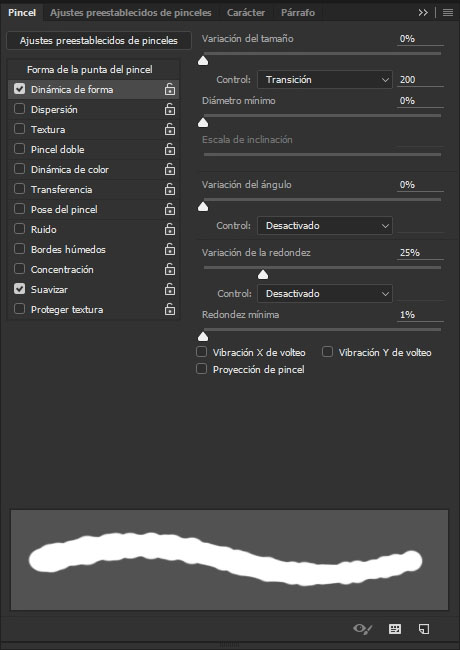Open the panel hamburger menu
Viewport: 460px width, 650px height.
(448, 12)
